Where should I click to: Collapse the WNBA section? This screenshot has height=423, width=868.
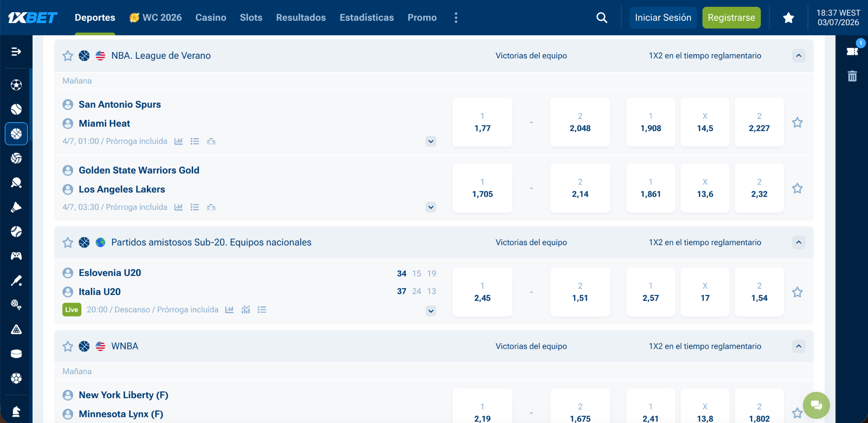pos(799,347)
